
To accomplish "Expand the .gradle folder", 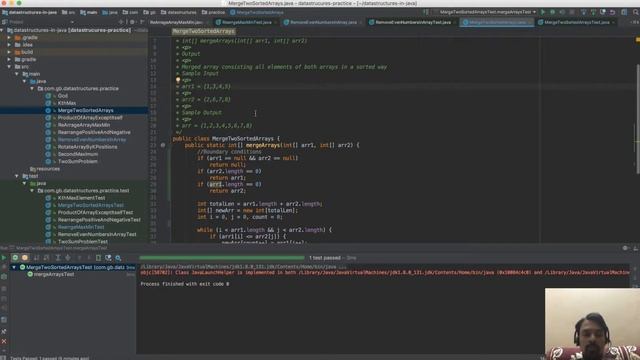I will pos(9,38).
